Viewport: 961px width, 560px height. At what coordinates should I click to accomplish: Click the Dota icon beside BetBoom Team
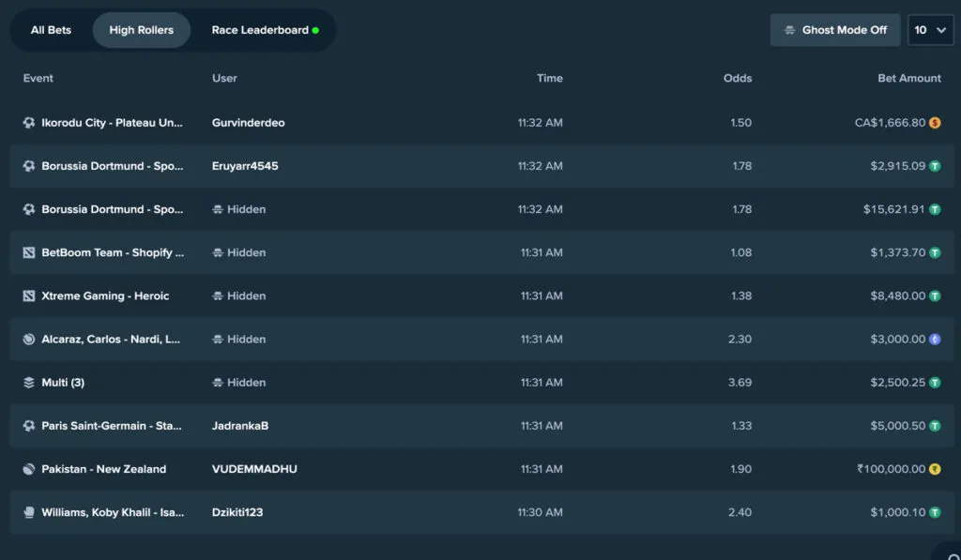click(29, 252)
